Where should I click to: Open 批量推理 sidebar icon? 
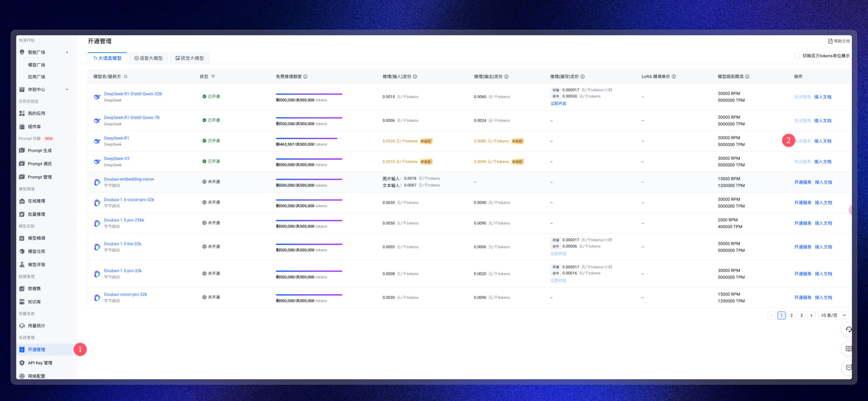point(22,214)
